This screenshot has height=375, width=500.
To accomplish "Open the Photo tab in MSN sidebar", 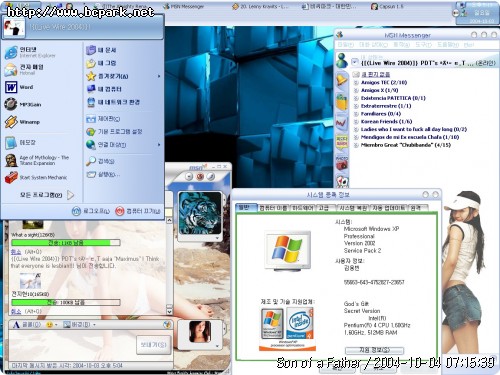I will pos(342,163).
